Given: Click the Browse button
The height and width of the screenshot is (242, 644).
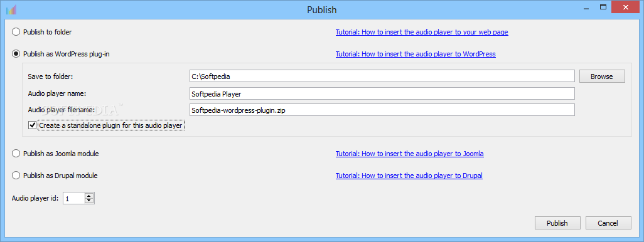Looking at the screenshot, I should coord(602,76).
